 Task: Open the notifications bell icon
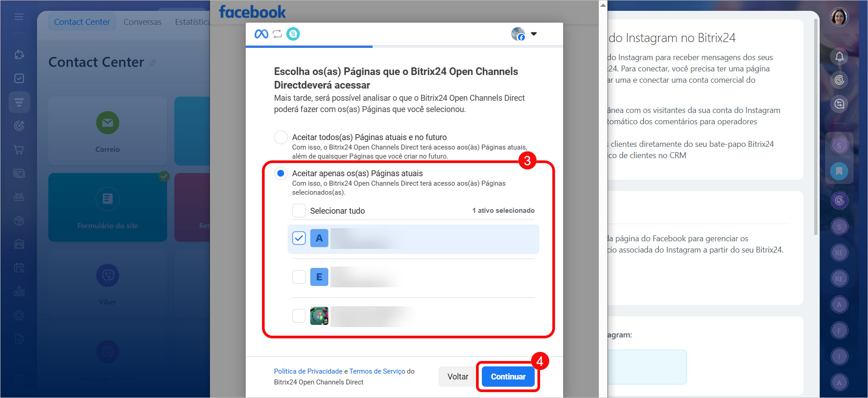(x=839, y=56)
